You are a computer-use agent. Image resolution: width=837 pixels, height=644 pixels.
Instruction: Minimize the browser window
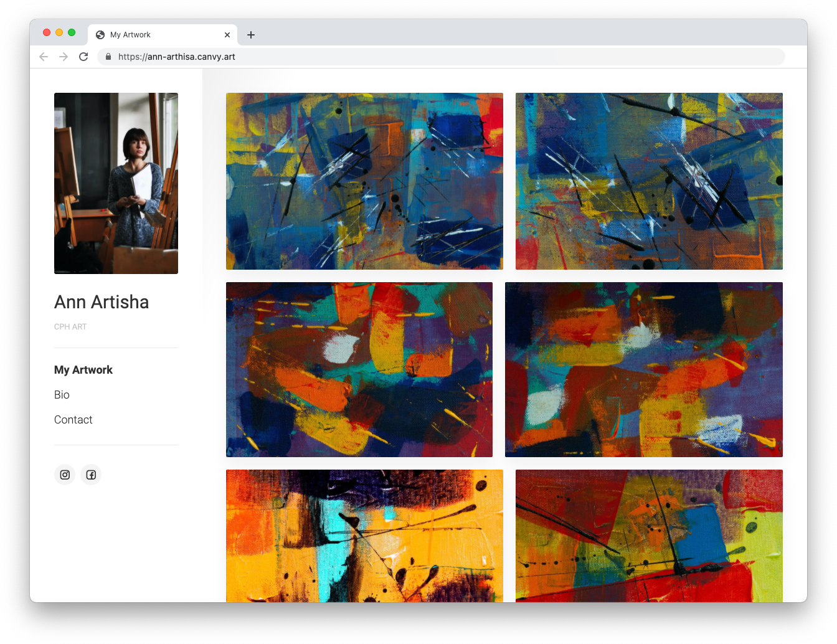(x=59, y=32)
